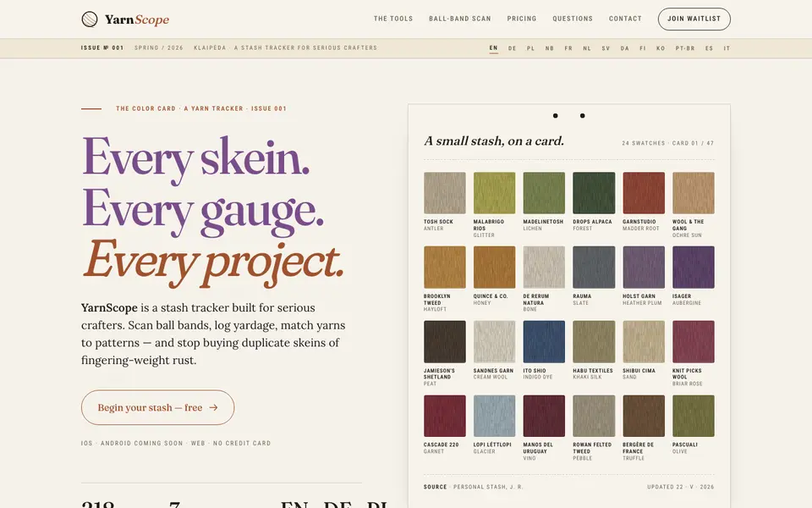Select the Drops Alpaca Forest swatch
Viewport: 812px width, 508px height.
click(594, 193)
